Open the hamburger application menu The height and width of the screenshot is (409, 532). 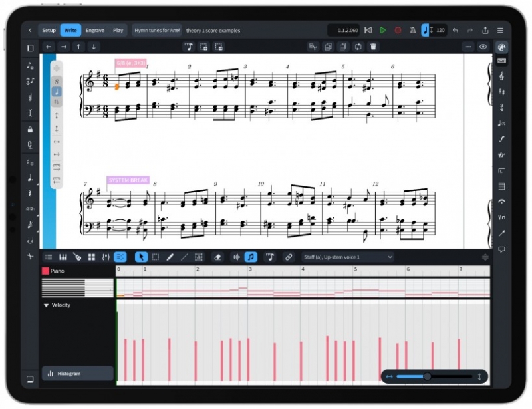[501, 30]
